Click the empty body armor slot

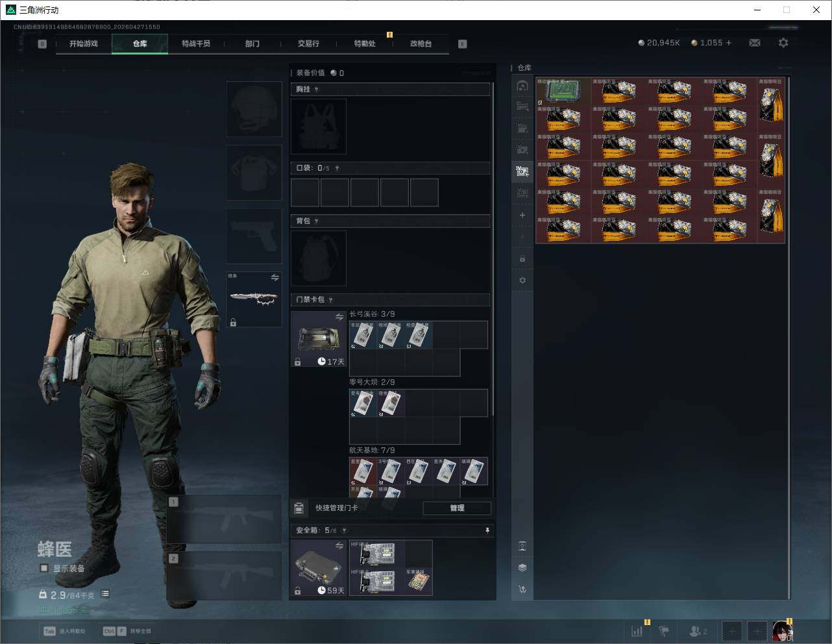click(254, 173)
